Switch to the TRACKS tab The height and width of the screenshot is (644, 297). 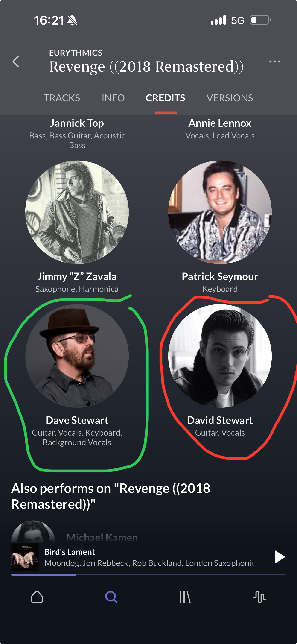pyautogui.click(x=62, y=98)
